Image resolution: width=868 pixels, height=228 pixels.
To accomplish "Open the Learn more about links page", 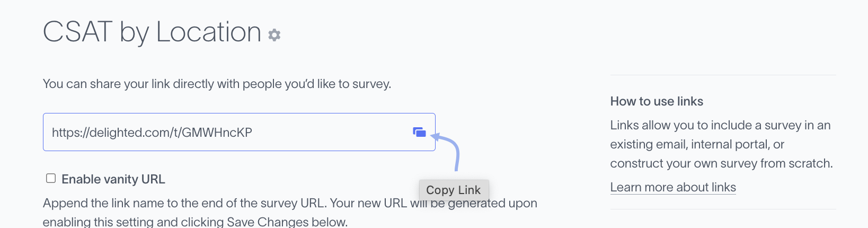I will tap(673, 187).
